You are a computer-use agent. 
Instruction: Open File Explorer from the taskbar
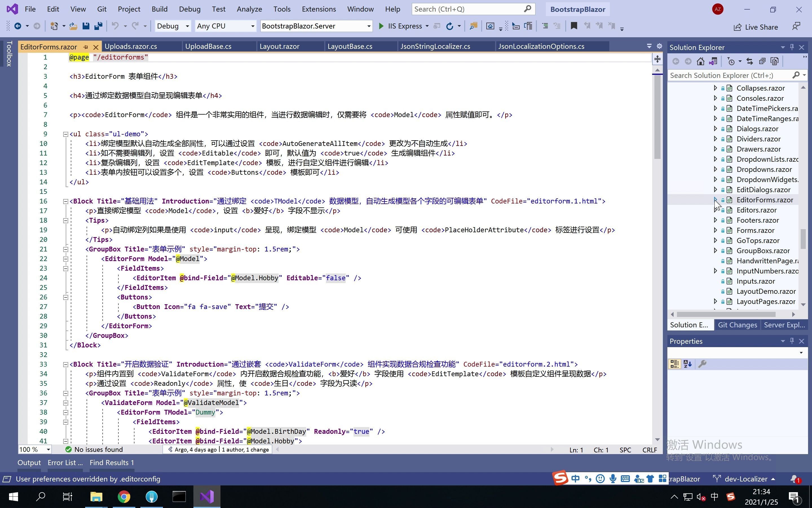point(96,497)
